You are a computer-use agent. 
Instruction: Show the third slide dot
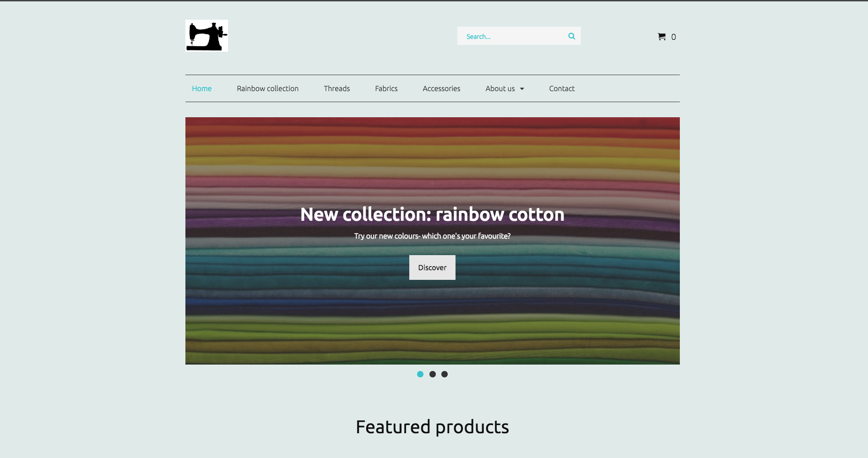[445, 374]
